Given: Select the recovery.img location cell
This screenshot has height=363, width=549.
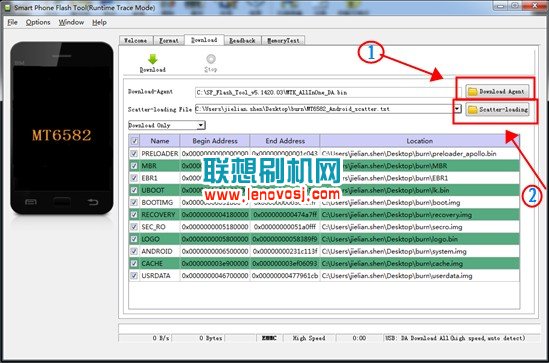Looking at the screenshot, I should (x=419, y=215).
